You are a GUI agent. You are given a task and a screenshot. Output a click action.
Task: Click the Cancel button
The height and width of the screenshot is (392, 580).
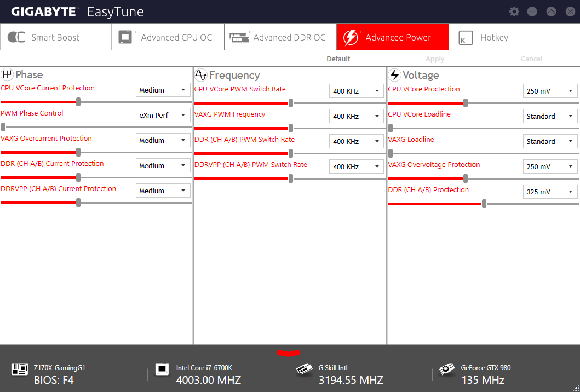(x=532, y=59)
